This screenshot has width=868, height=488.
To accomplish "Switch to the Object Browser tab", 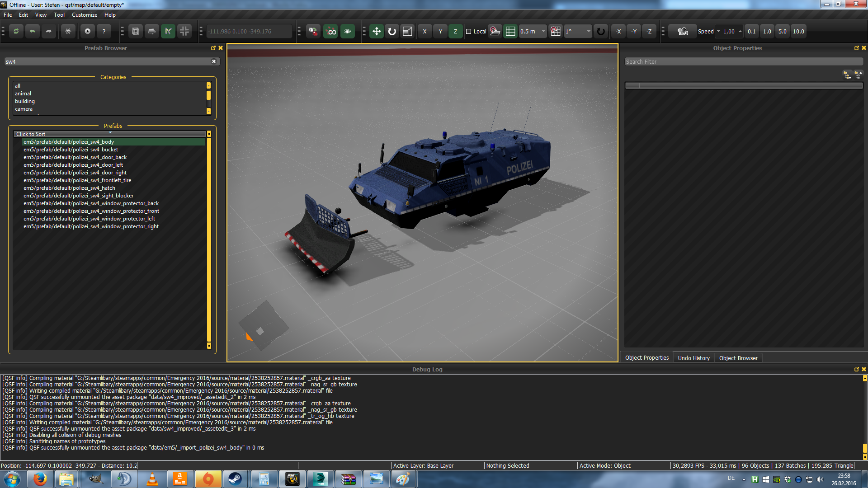I will coord(738,358).
